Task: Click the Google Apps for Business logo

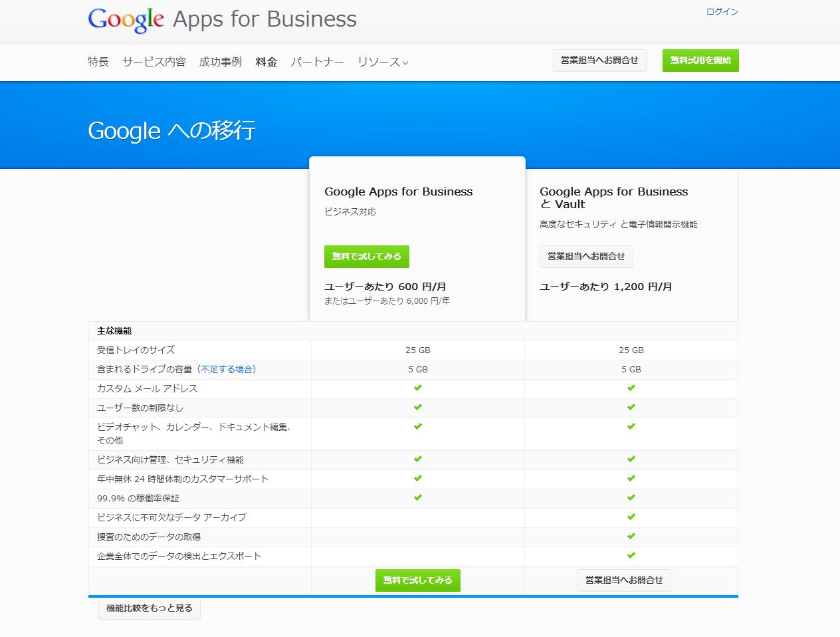Action: 222,20
